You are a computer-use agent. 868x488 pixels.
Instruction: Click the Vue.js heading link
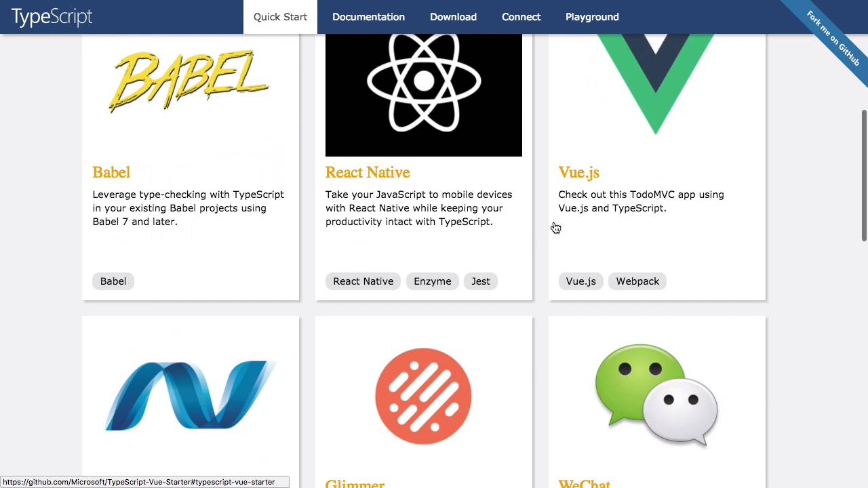579,173
